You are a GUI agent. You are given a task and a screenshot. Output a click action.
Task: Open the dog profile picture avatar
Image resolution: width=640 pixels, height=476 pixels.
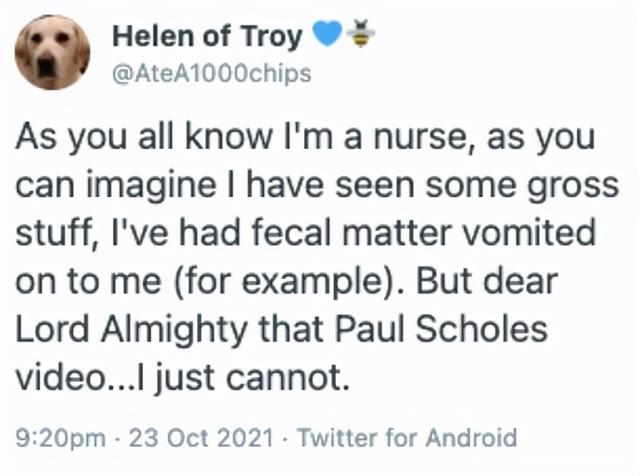[53, 52]
